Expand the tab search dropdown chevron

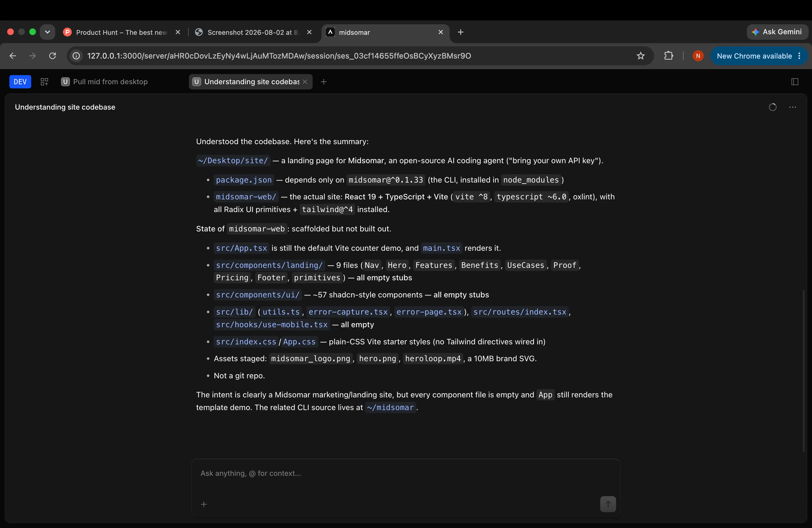tap(48, 32)
